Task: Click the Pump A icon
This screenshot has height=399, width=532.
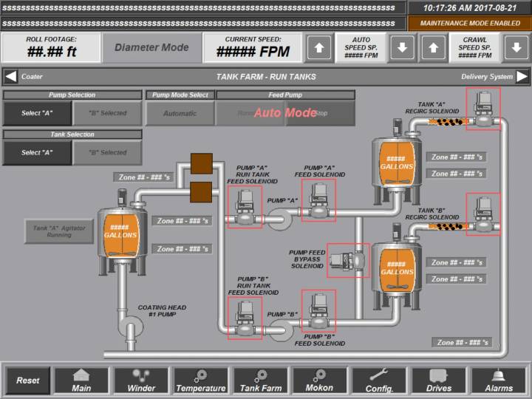Action: coord(280,219)
